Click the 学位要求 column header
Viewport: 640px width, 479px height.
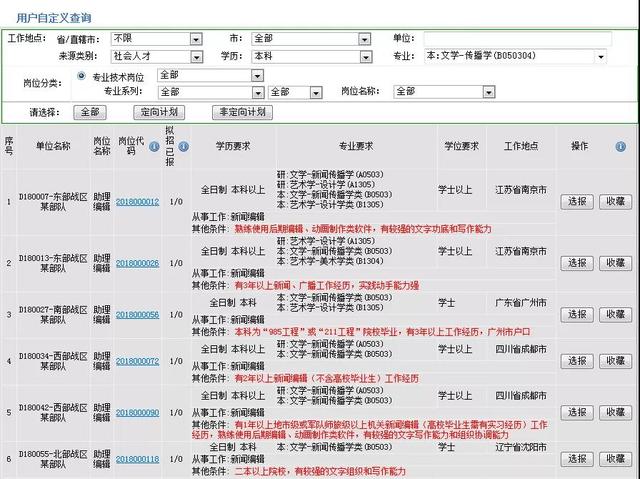[x=462, y=146]
